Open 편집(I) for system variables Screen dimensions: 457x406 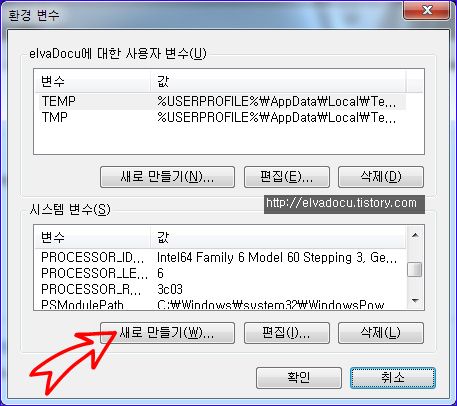point(287,333)
